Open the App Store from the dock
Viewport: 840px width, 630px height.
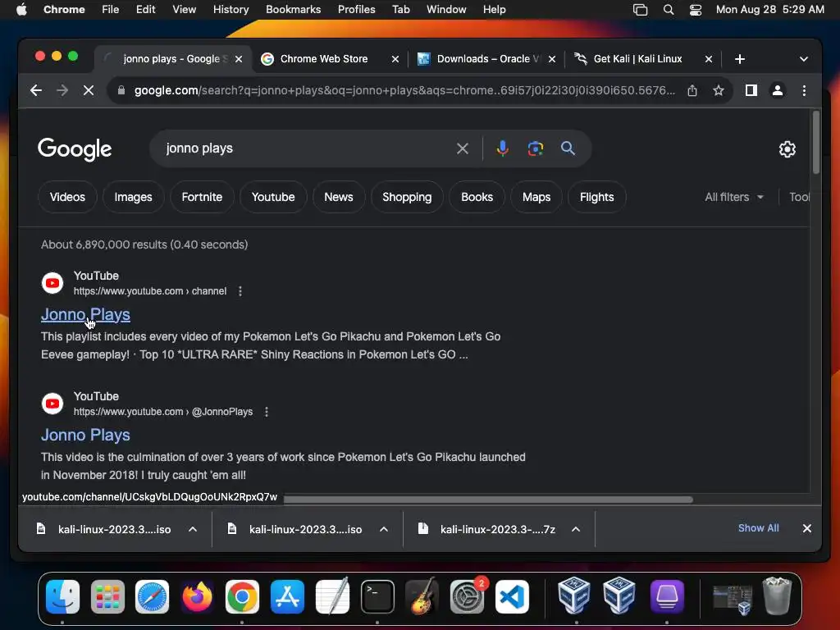point(287,596)
